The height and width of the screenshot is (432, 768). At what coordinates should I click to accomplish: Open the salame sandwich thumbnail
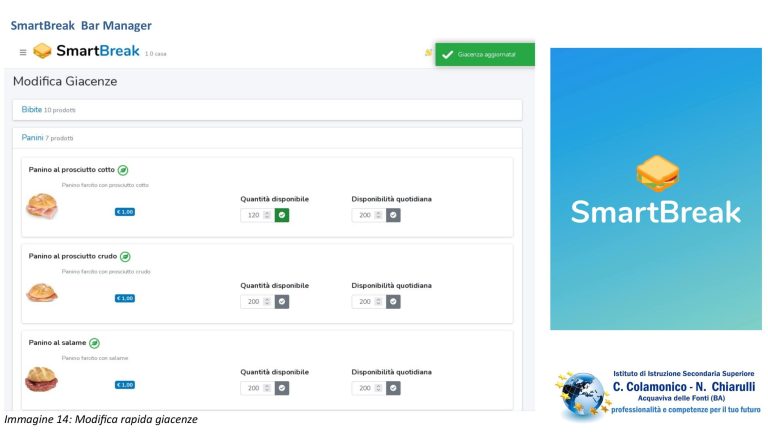41,379
